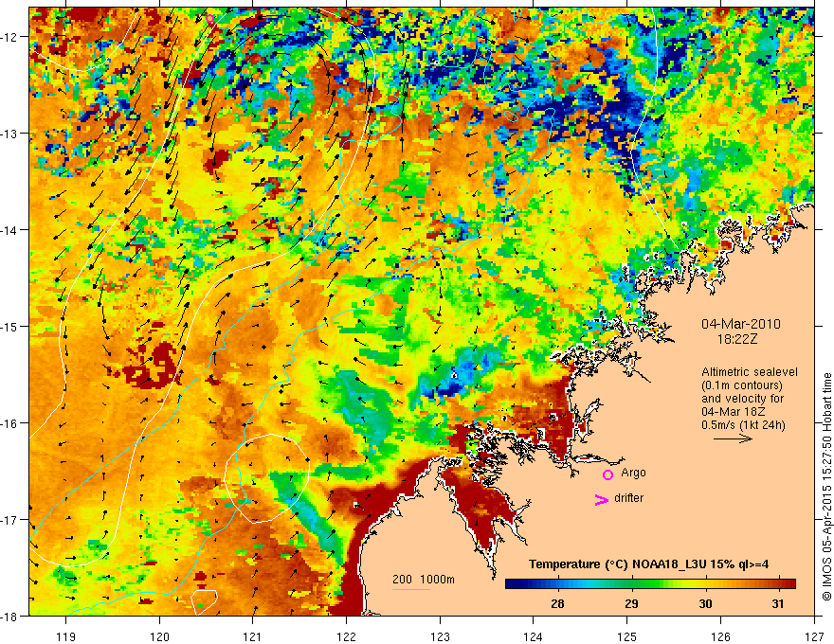The height and width of the screenshot is (644, 834).
Task: Click the '04-Mar-2010' date label
Action: (x=741, y=324)
